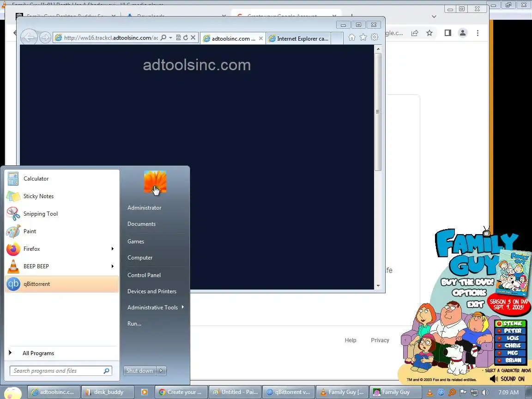Close the adtoolsinc.com tab
Screen dimensions: 532x399
pos(261,39)
